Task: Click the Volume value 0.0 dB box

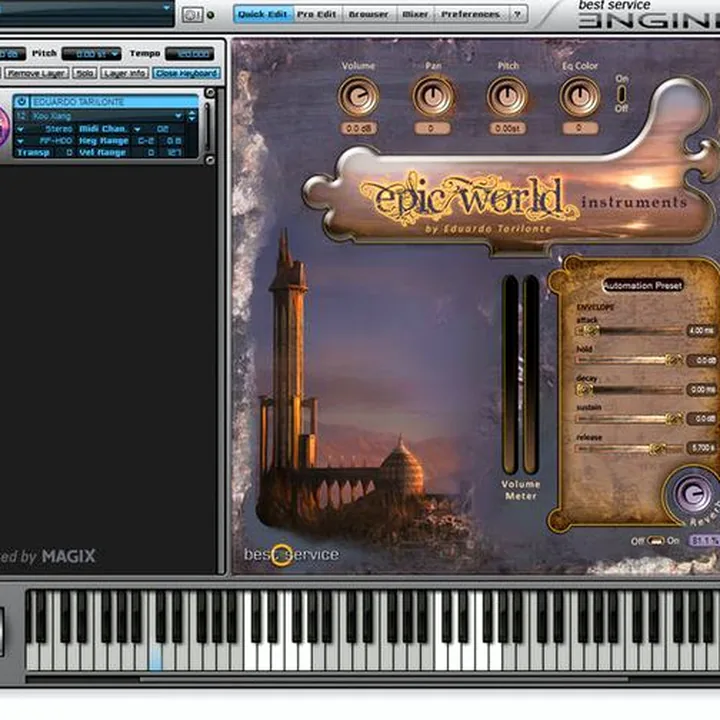Action: point(359,129)
